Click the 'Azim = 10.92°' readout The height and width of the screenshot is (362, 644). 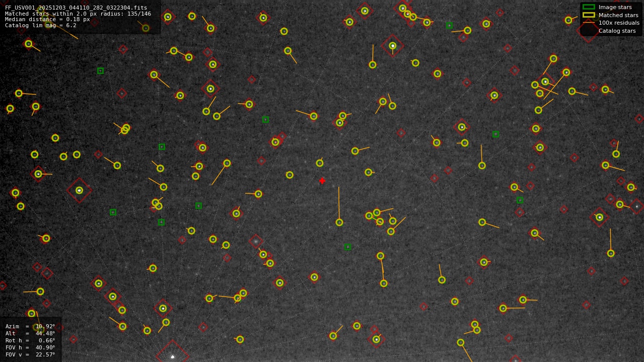[30, 326]
